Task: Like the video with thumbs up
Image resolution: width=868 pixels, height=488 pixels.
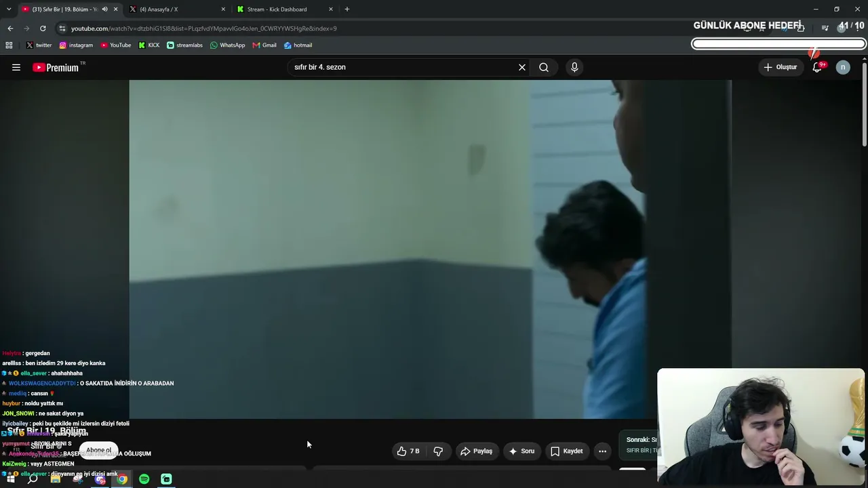Action: (409, 451)
